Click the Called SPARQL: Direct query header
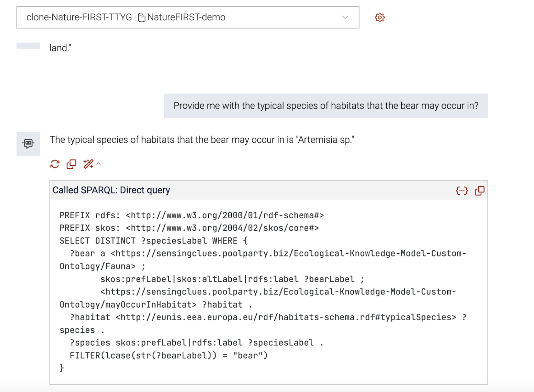This screenshot has height=392, width=534. [111, 190]
